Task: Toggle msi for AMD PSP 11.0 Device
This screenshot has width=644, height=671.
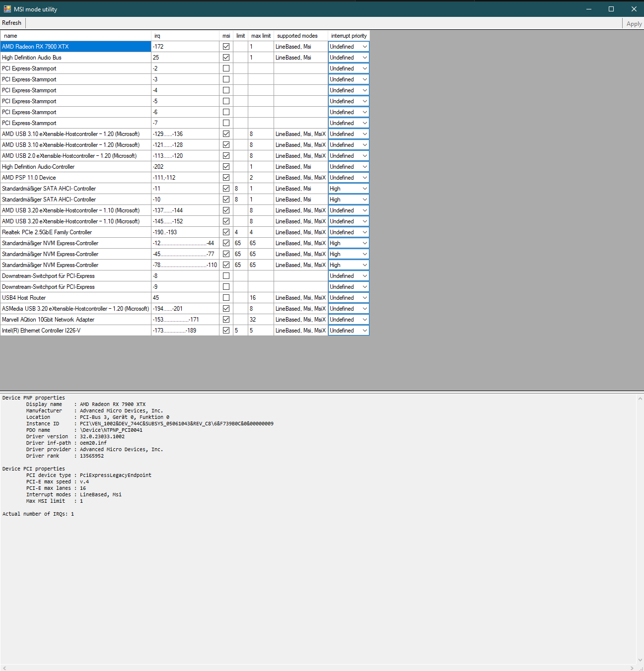Action: tap(226, 178)
